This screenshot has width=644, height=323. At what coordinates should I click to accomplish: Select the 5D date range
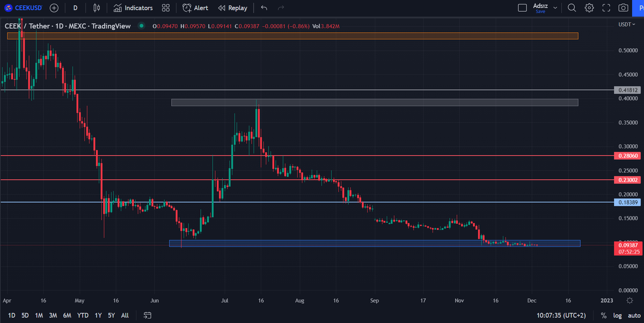point(25,315)
